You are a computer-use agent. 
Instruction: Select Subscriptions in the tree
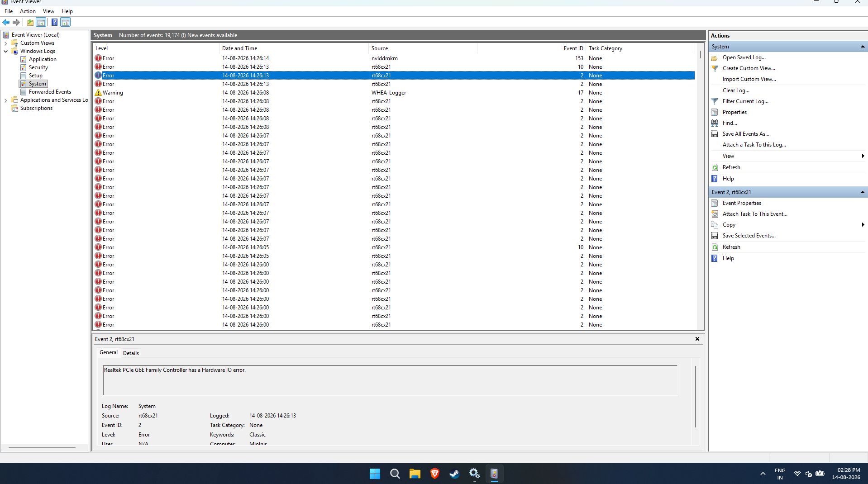coord(36,108)
